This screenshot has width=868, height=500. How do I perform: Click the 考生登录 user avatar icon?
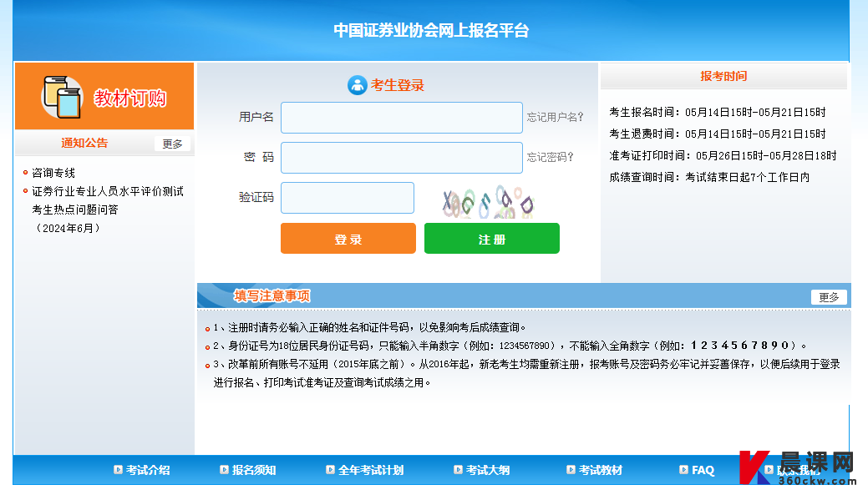pyautogui.click(x=357, y=85)
